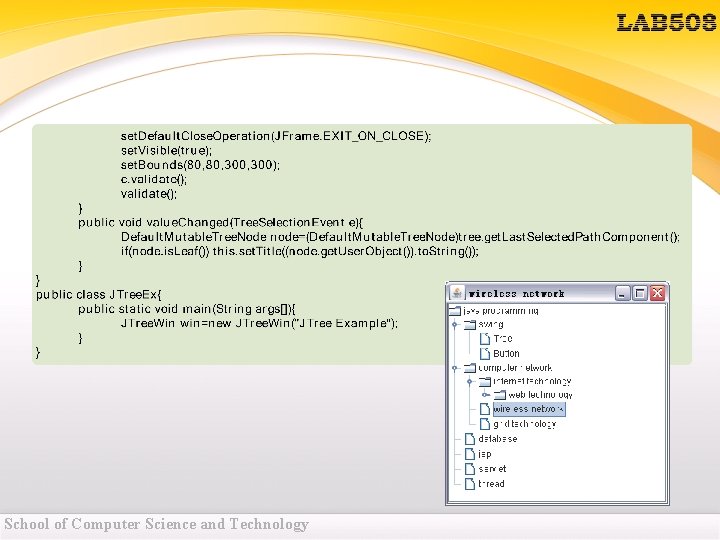
Task: Click the setDefaultCloseOperation code line
Action: 276,136
